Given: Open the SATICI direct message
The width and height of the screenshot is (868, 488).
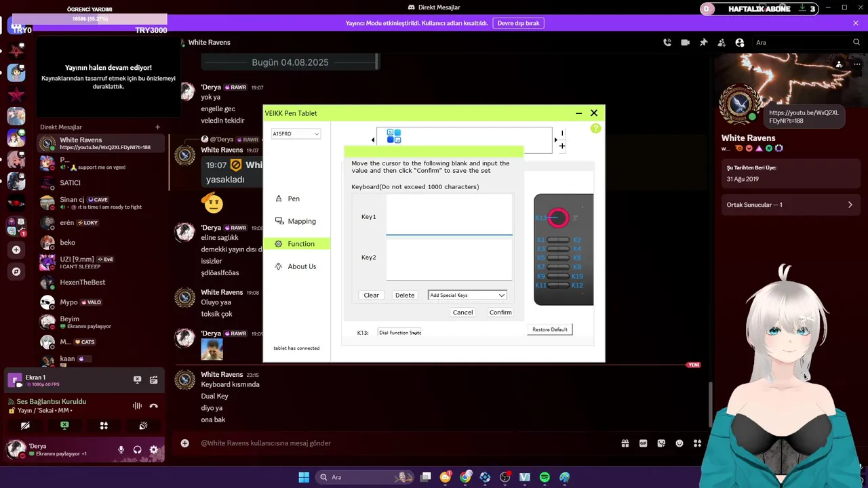Looking at the screenshot, I should 102,183.
